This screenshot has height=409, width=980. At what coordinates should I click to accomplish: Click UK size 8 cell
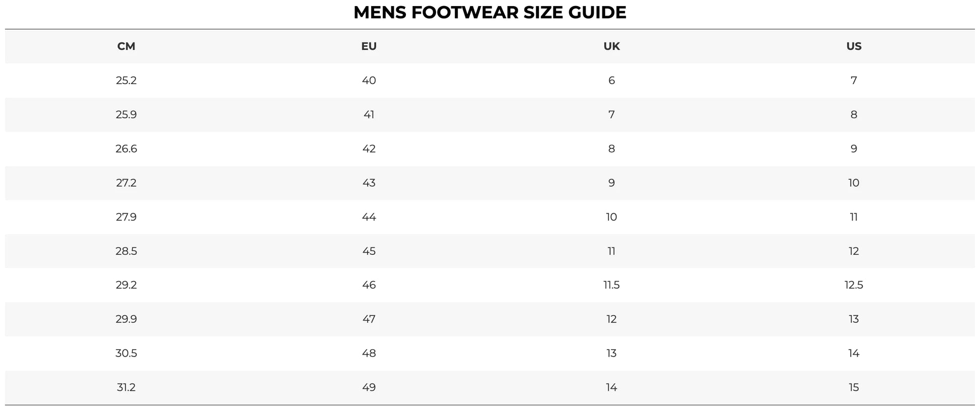(611, 149)
